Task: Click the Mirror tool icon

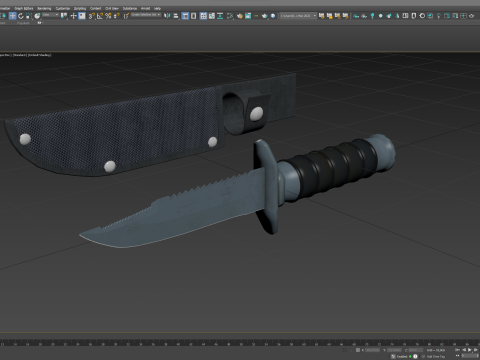Action: [x=167, y=16]
